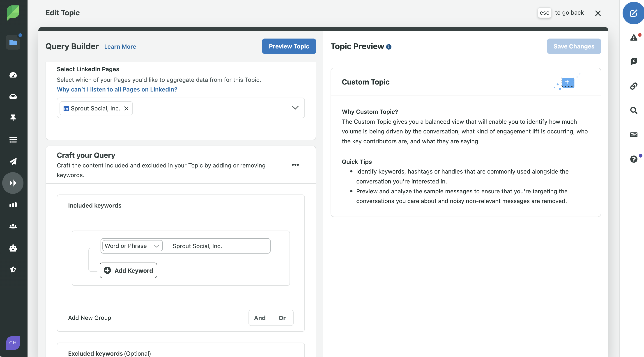This screenshot has width=644, height=357.
Task: Select the Listening waveform icon
Action: 13,183
